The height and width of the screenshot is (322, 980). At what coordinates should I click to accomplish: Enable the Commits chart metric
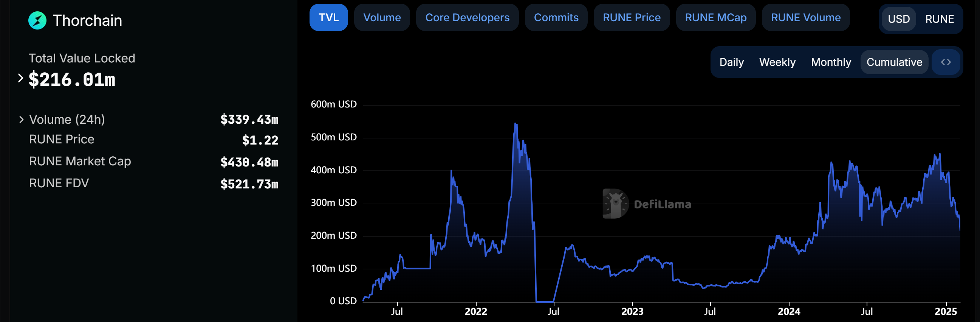pos(556,17)
